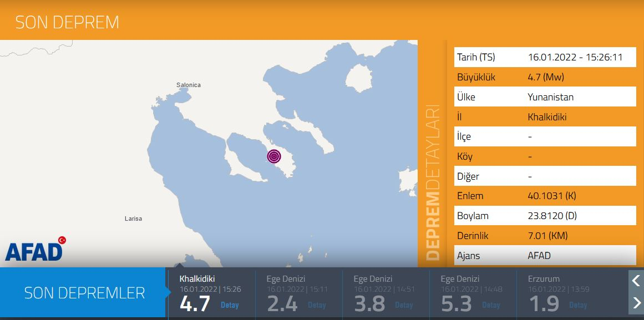This screenshot has width=644, height=320.
Task: Click the purple earthquake epicenter marker
Action: [274, 156]
